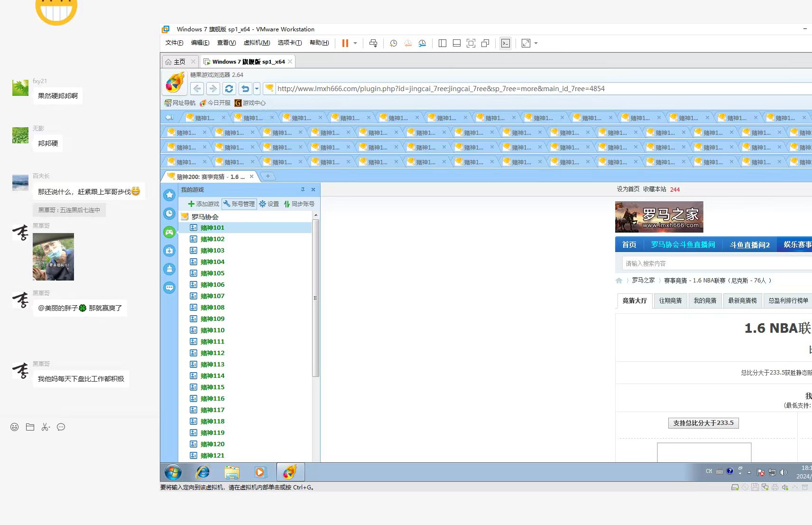Click the browser back arrow icon
Viewport: 812px width, 525px height.
click(x=197, y=89)
